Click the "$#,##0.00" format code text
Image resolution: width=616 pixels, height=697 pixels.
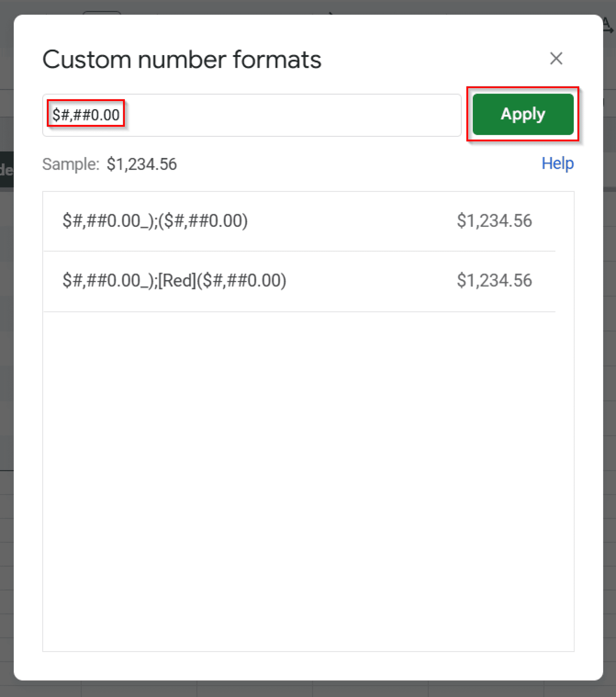[x=86, y=115]
